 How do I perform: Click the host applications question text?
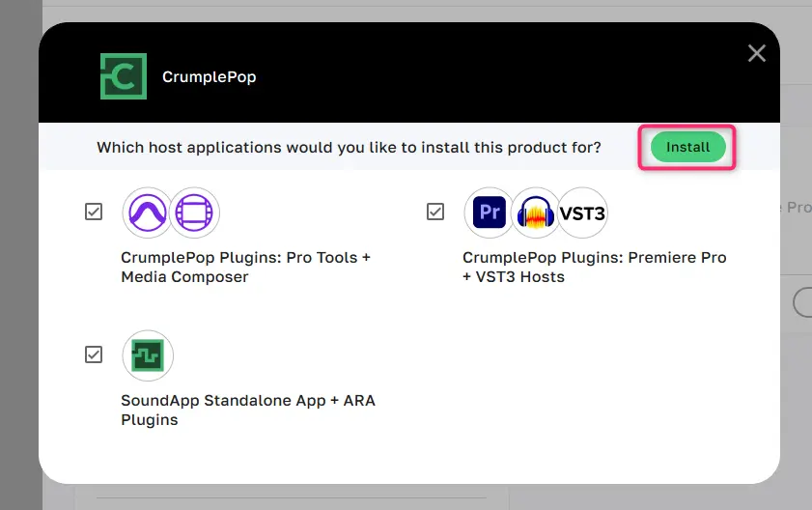(x=350, y=147)
